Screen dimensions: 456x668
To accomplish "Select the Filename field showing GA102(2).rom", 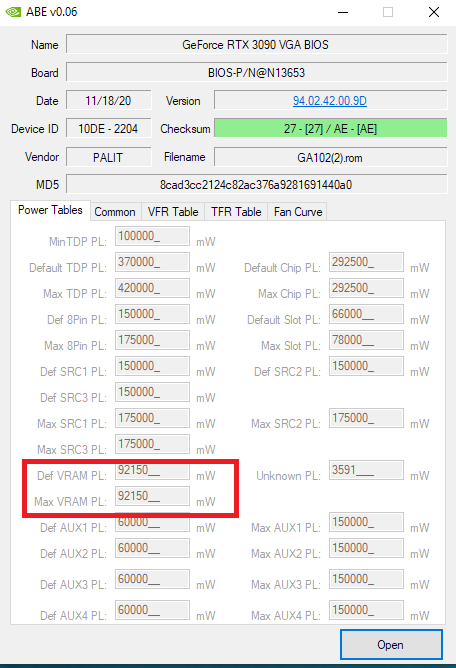I will click(x=330, y=158).
